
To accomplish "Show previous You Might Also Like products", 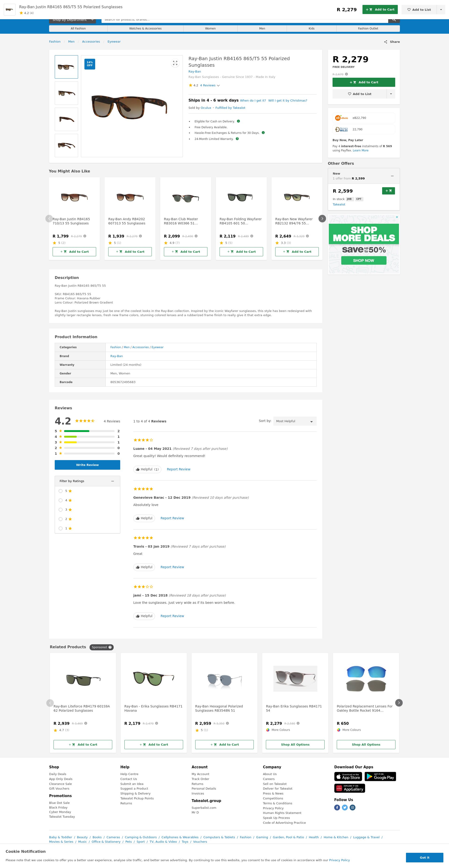I will pyautogui.click(x=49, y=218).
